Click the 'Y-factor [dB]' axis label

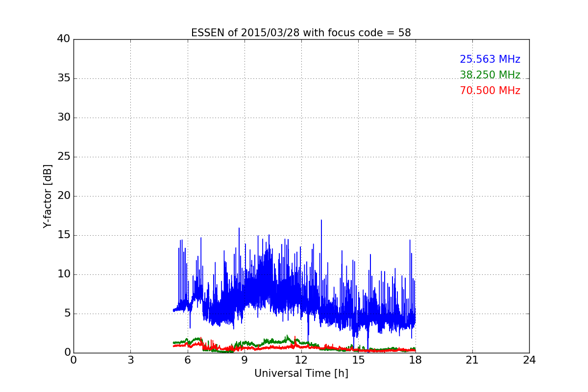coord(48,196)
